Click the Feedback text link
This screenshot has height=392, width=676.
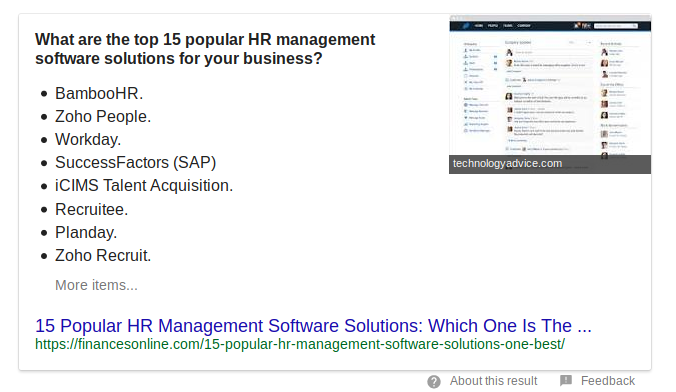[x=607, y=381]
